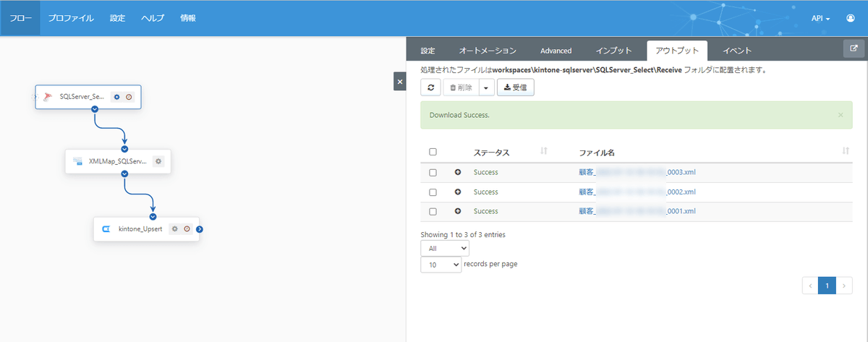Click output port arrow below SQLServer_Select
The height and width of the screenshot is (342, 868).
pyautogui.click(x=95, y=109)
